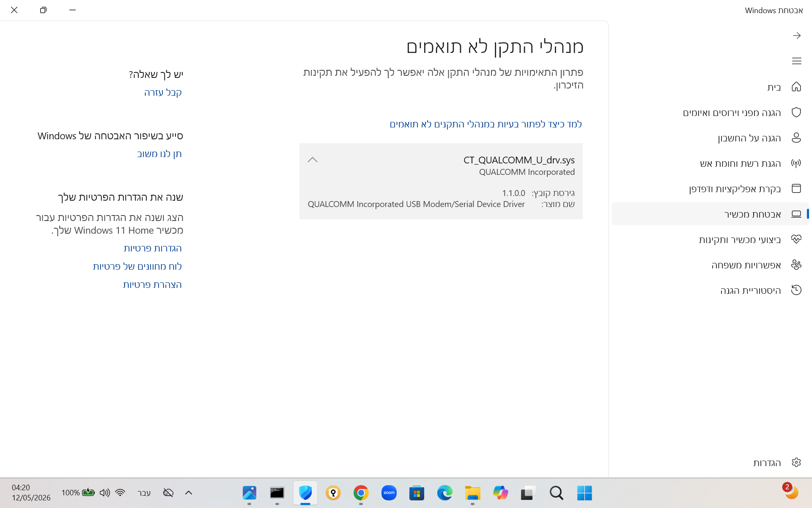Open Windows Start button on taskbar
This screenshot has width=812, height=508.
[584, 493]
